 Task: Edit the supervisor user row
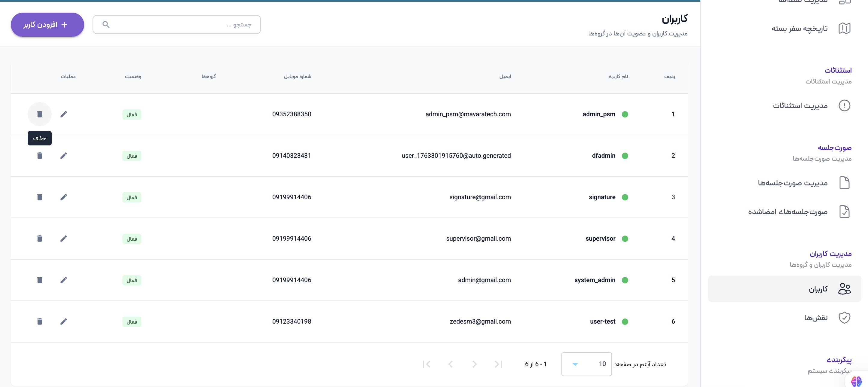(64, 239)
